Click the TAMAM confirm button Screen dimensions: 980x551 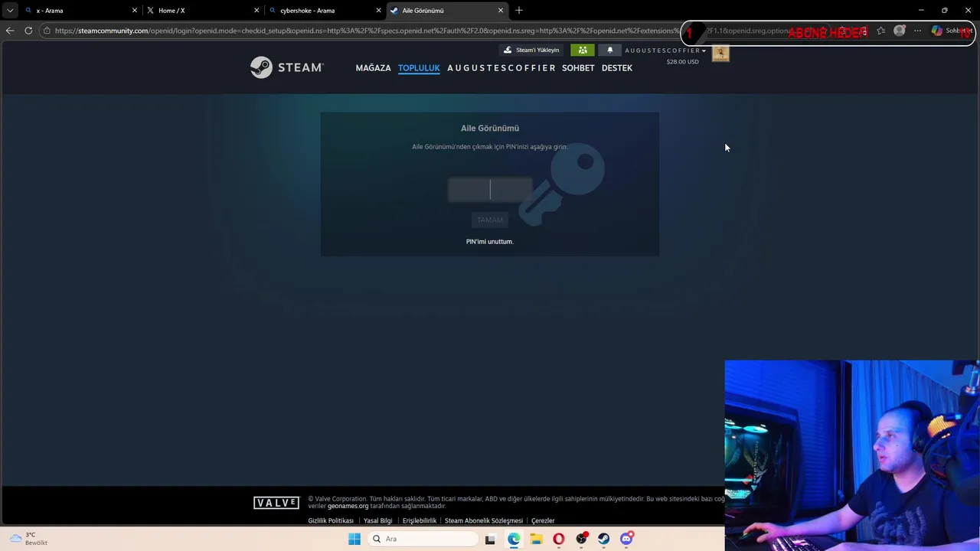tap(490, 220)
